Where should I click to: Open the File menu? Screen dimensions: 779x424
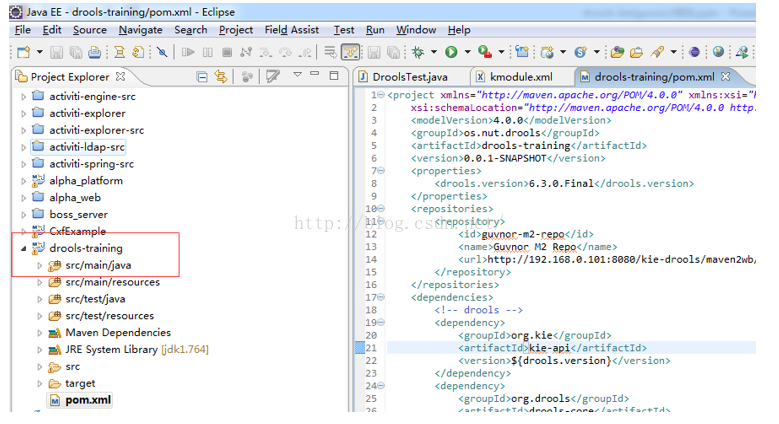click(23, 30)
